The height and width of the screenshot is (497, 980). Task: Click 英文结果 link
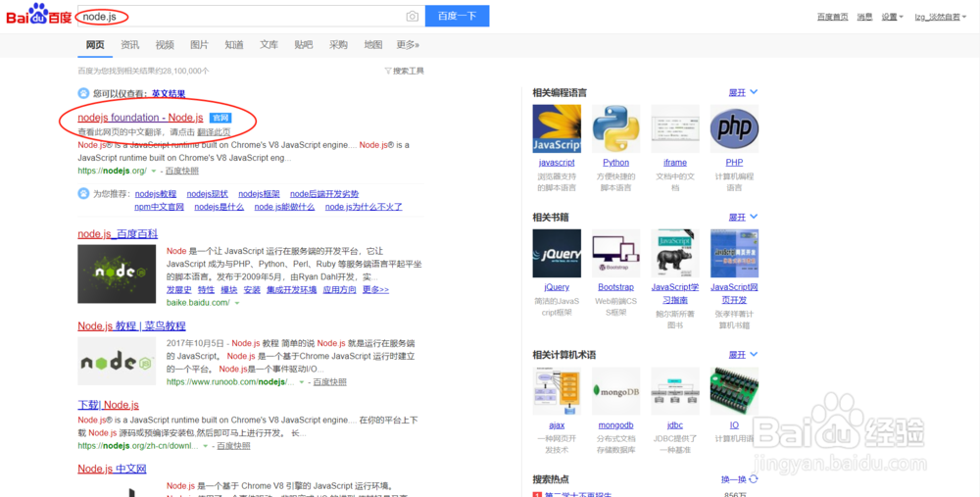click(x=169, y=94)
